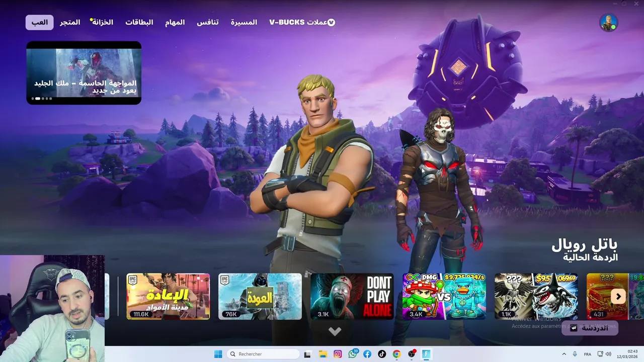Open the player profile avatar icon
This screenshot has width=644, height=362.
coord(608,23)
